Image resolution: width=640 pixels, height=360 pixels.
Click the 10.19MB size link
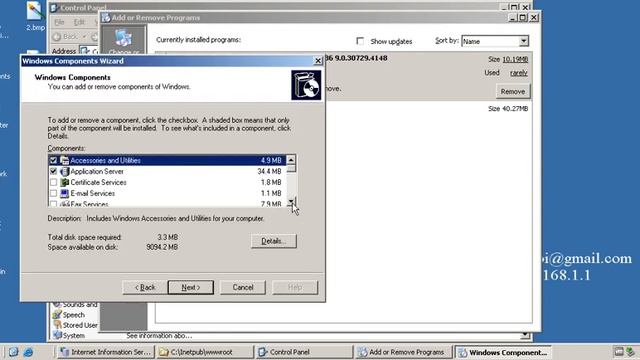pos(515,59)
